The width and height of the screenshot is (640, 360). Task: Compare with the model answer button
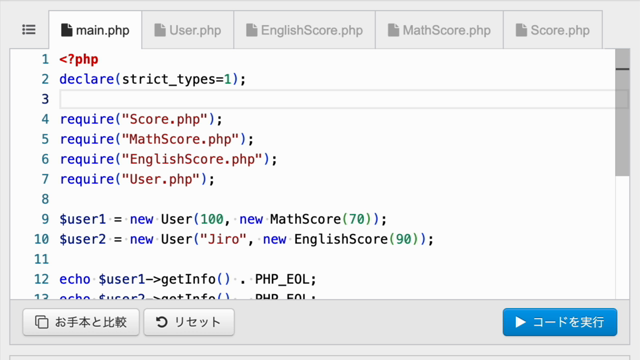click(81, 322)
